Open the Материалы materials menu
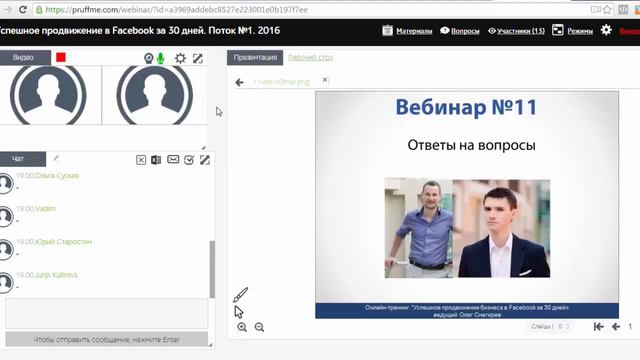 (414, 31)
